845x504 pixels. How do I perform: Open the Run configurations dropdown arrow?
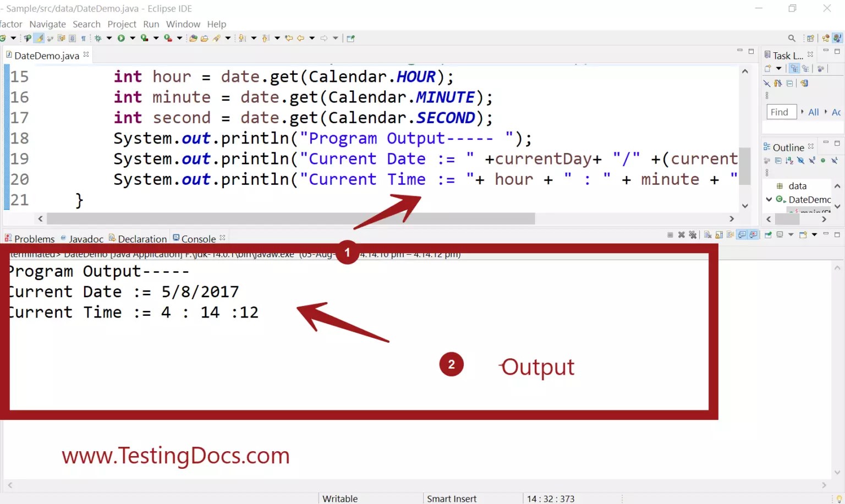tap(132, 38)
